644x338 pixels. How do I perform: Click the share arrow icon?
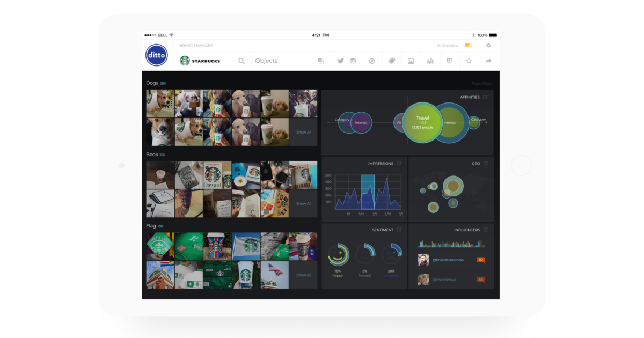[488, 61]
